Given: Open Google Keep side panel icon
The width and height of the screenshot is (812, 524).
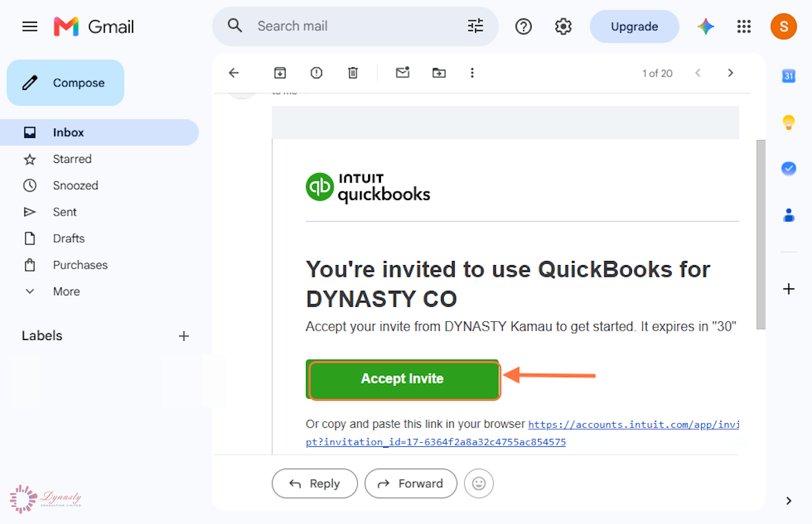Looking at the screenshot, I should (788, 122).
